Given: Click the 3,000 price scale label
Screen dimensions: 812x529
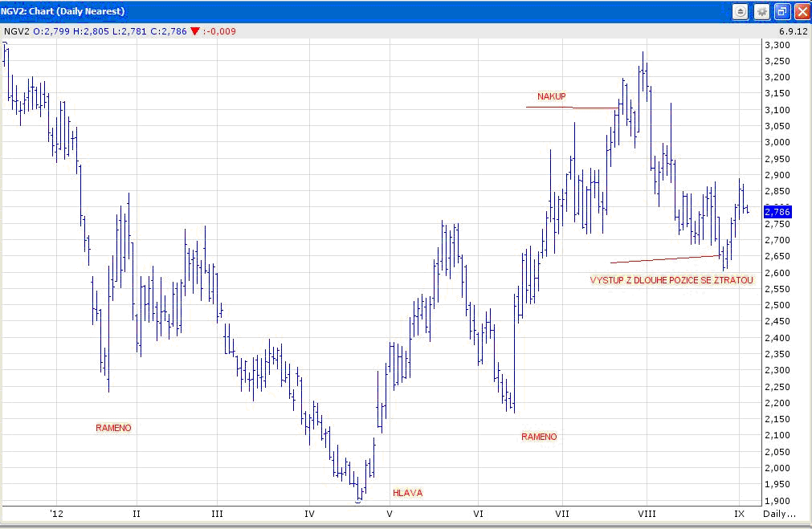Looking at the screenshot, I should [777, 142].
